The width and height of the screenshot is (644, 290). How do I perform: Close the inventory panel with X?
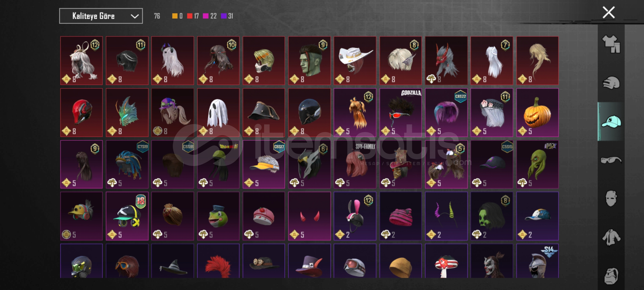(x=609, y=12)
